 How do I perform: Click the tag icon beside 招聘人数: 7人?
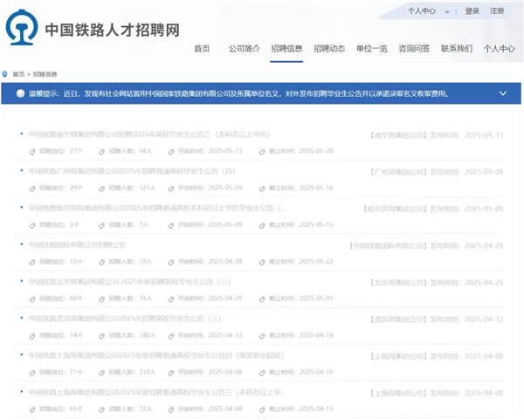point(101,225)
